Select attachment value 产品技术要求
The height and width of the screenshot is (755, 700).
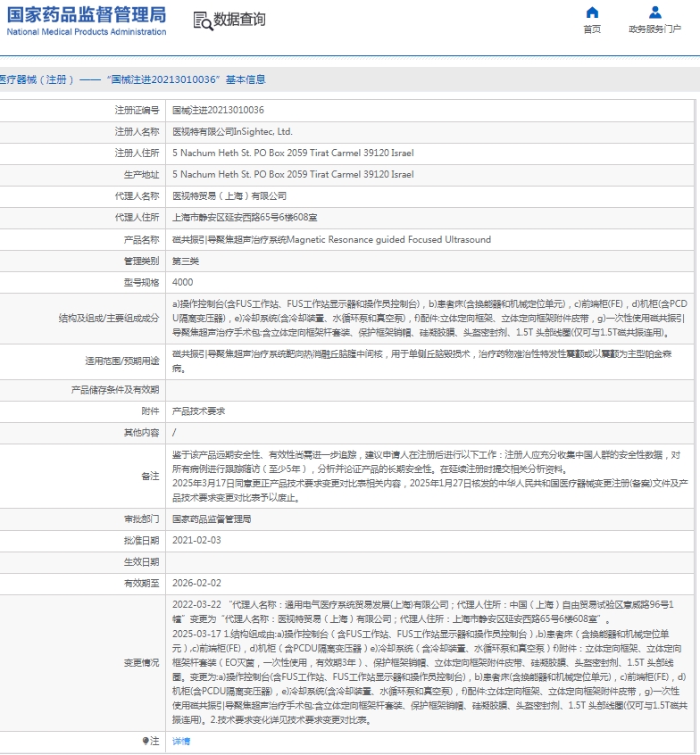(x=198, y=411)
